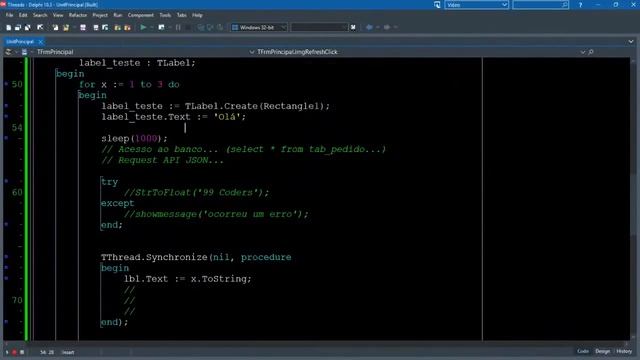
Task: Click the Forward navigation arrow
Action: (x=387, y=27)
